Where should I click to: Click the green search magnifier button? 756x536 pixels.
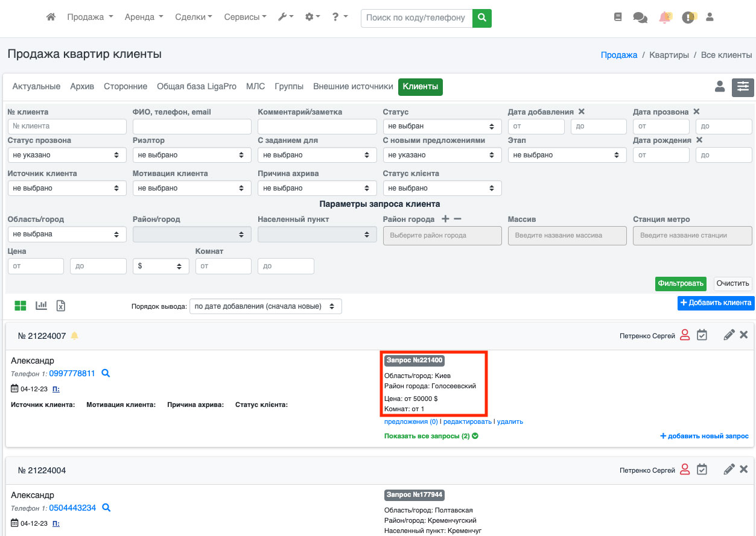point(481,18)
